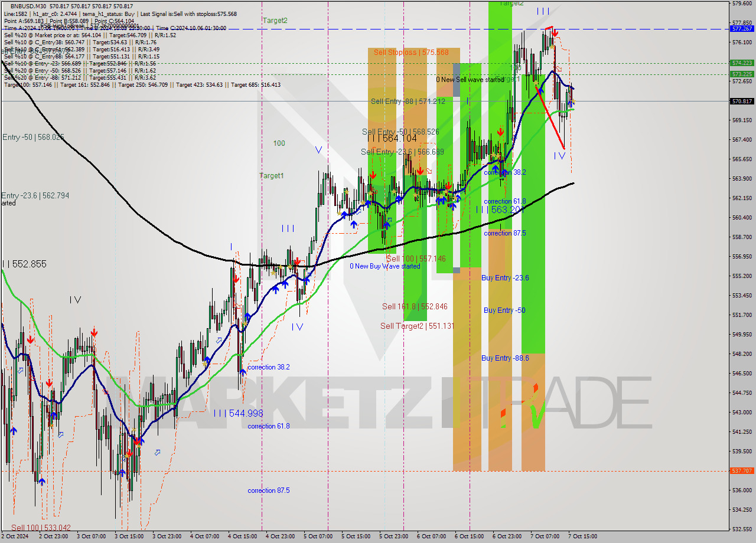Select 'correction 61.8' label below I I I 544.998

269,426
